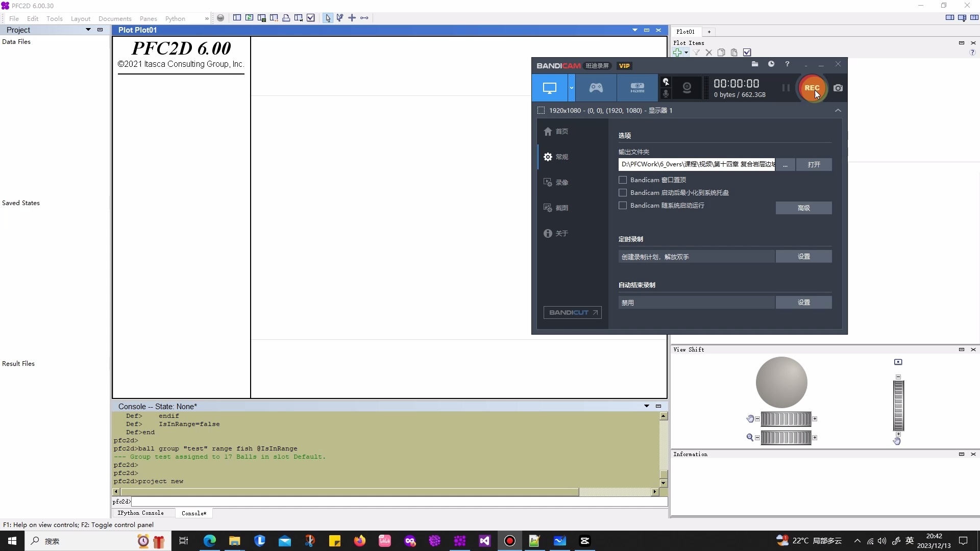Check Bandicam 启动后最小化到系统托盘 option
980x551 pixels.
click(623, 193)
